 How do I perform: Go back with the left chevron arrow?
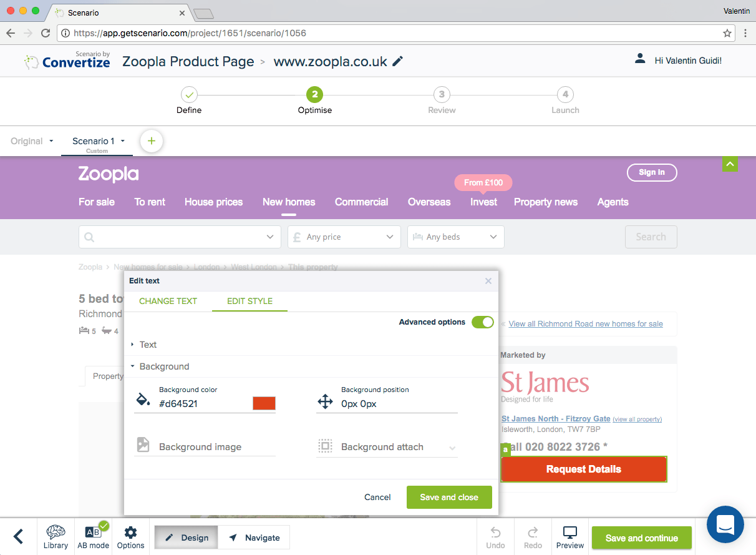pos(19,536)
